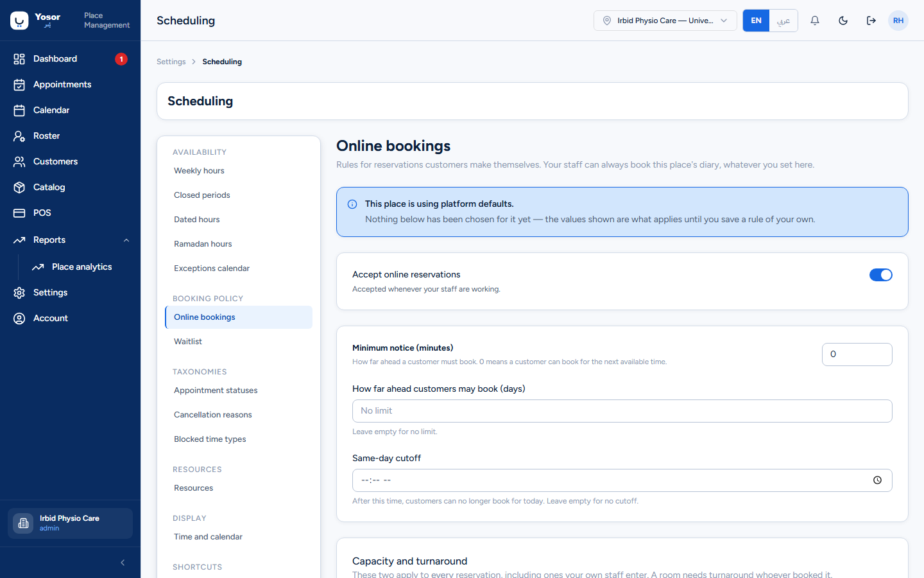
Task: Open Settings in the sidebar
Action: pyautogui.click(x=70, y=293)
